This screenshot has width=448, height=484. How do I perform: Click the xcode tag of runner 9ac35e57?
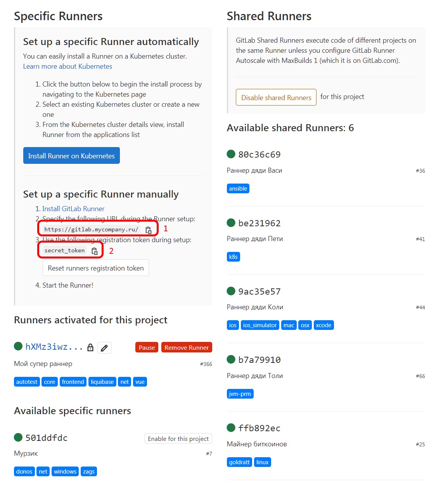(x=323, y=325)
